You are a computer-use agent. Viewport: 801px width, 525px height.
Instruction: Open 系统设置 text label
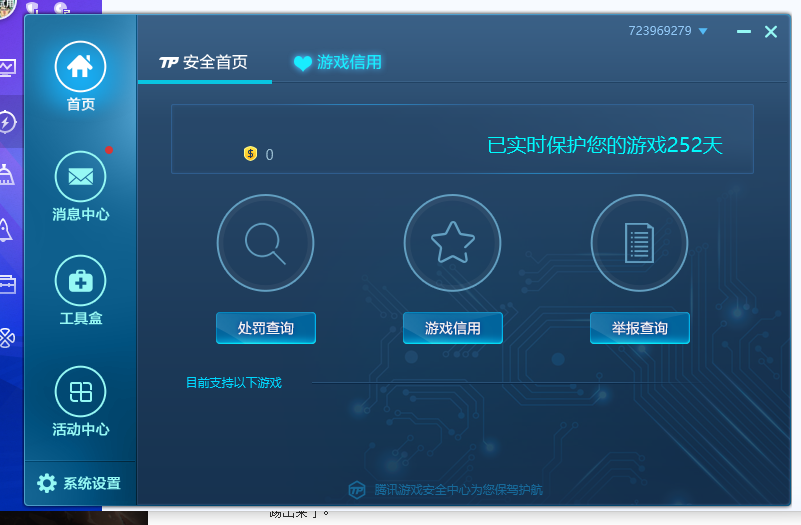[x=92, y=483]
